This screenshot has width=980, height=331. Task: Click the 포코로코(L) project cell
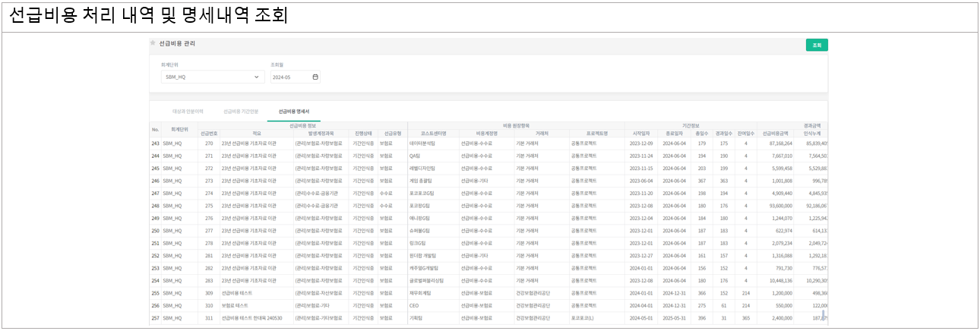585,318
